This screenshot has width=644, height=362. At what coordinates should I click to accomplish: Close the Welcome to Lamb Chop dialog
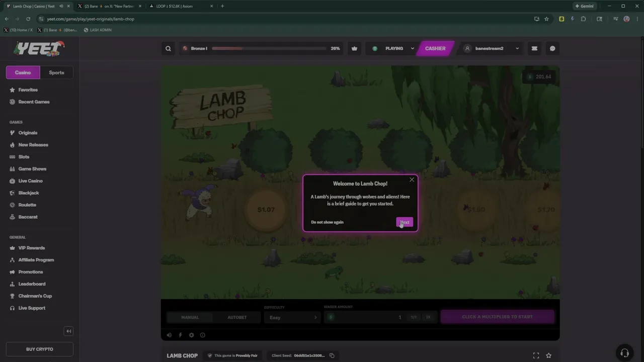[412, 179]
